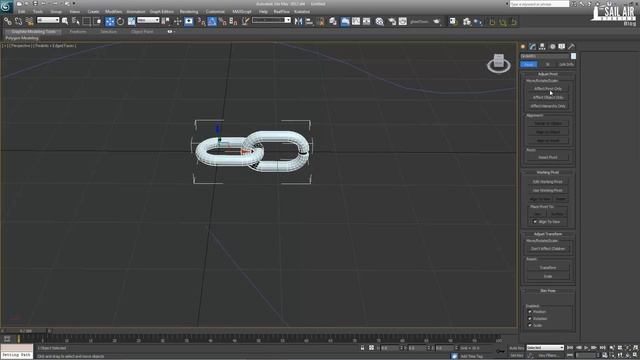Open the Rendering menu
This screenshot has height=360, width=640.
coord(189,11)
